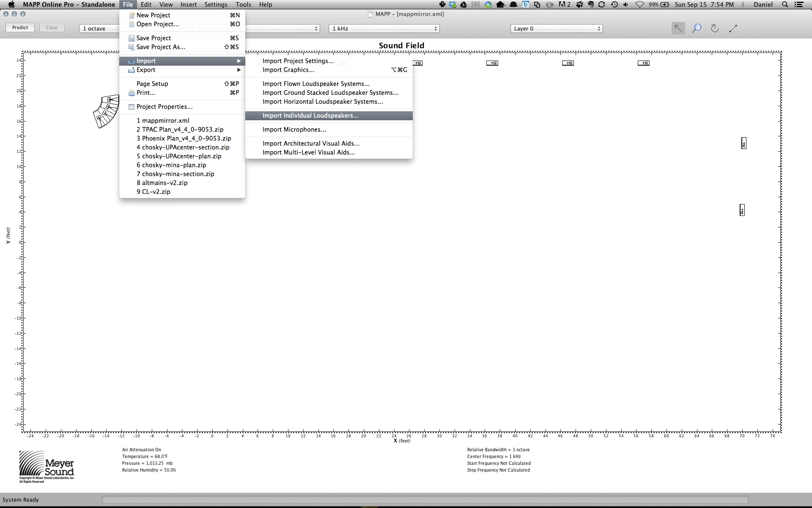The height and width of the screenshot is (508, 812).
Task: Select the arrow pointer tool
Action: click(678, 28)
